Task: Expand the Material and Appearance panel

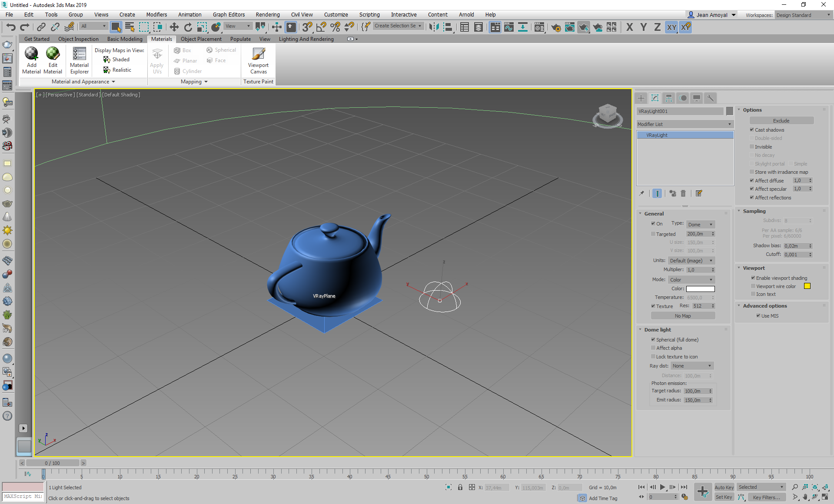Action: (83, 82)
